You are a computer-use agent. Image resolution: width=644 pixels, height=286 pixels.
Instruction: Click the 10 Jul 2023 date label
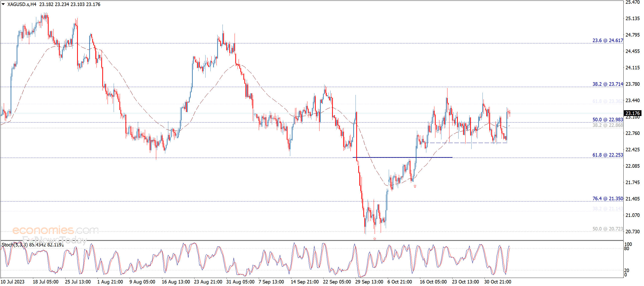13,282
